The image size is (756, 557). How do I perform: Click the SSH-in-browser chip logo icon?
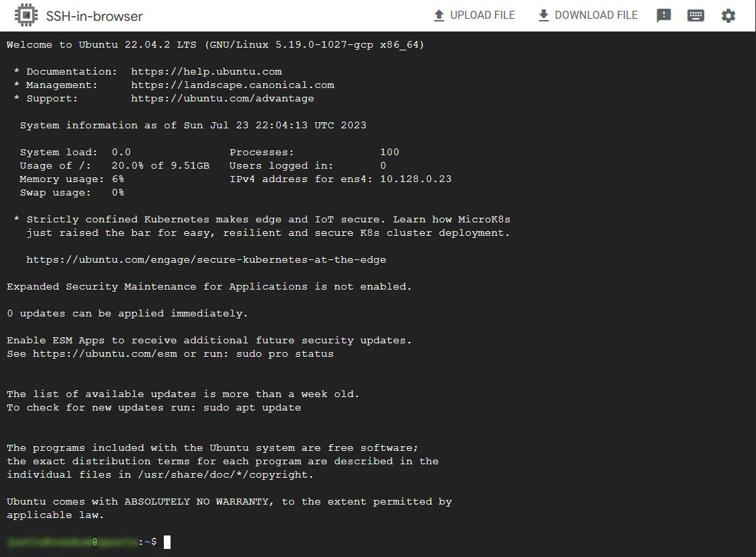(26, 15)
